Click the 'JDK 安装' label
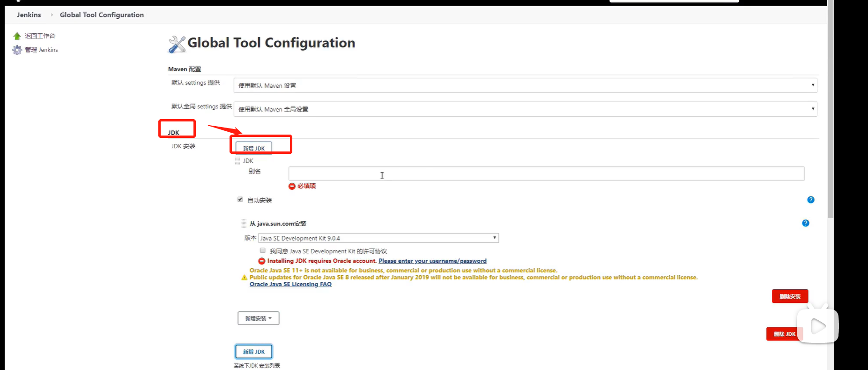Screen dimensions: 868x370 click(183, 146)
